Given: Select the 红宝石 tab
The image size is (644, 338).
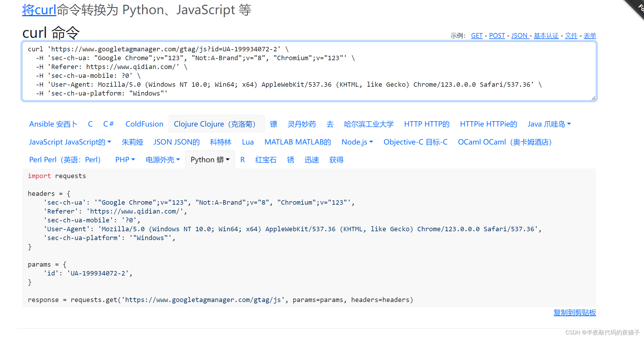Looking at the screenshot, I should [x=266, y=160].
